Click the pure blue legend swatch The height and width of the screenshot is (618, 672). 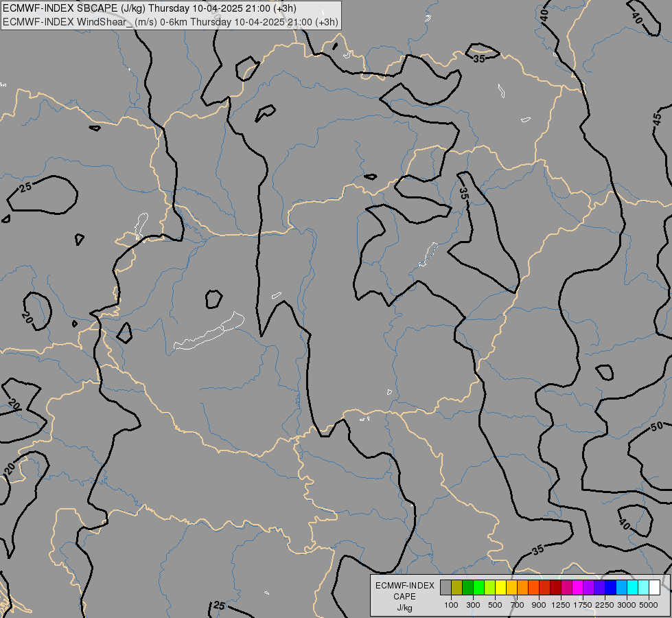610,588
